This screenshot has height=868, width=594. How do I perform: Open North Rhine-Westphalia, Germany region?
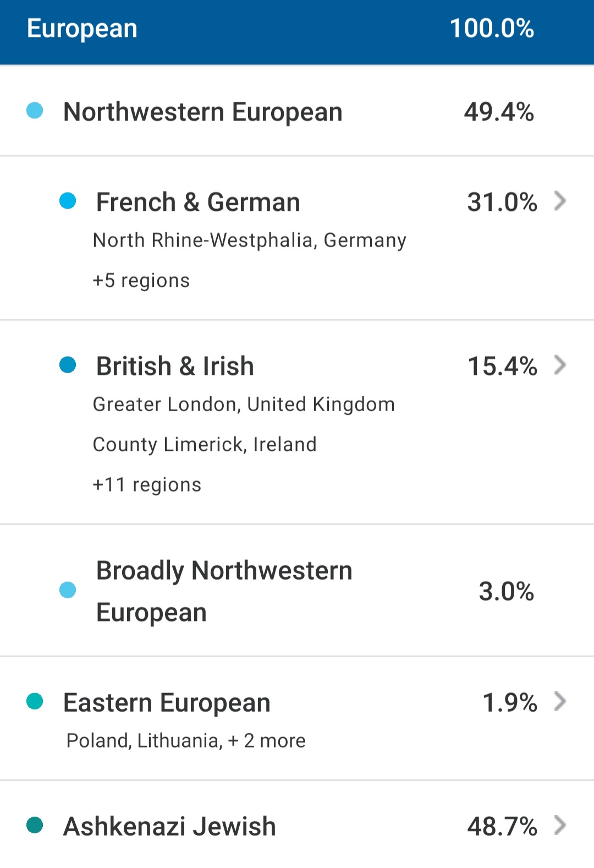[250, 241]
